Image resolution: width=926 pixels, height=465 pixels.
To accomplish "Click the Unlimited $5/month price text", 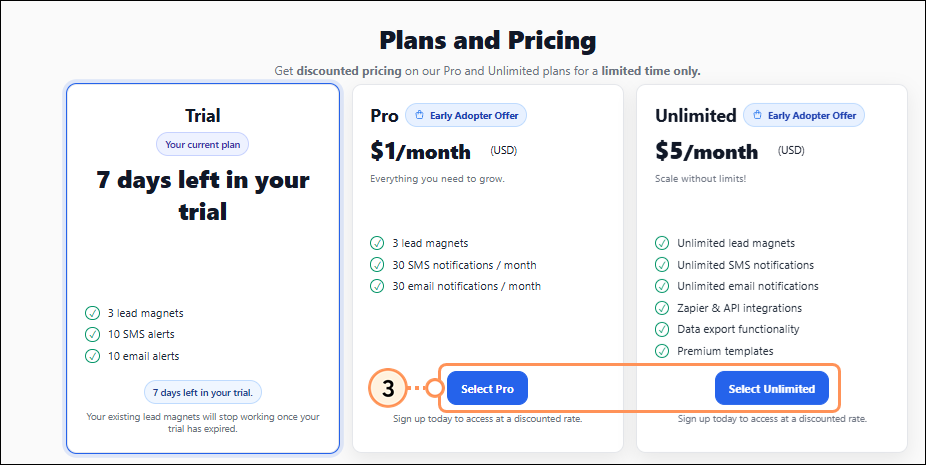I will 706,152.
